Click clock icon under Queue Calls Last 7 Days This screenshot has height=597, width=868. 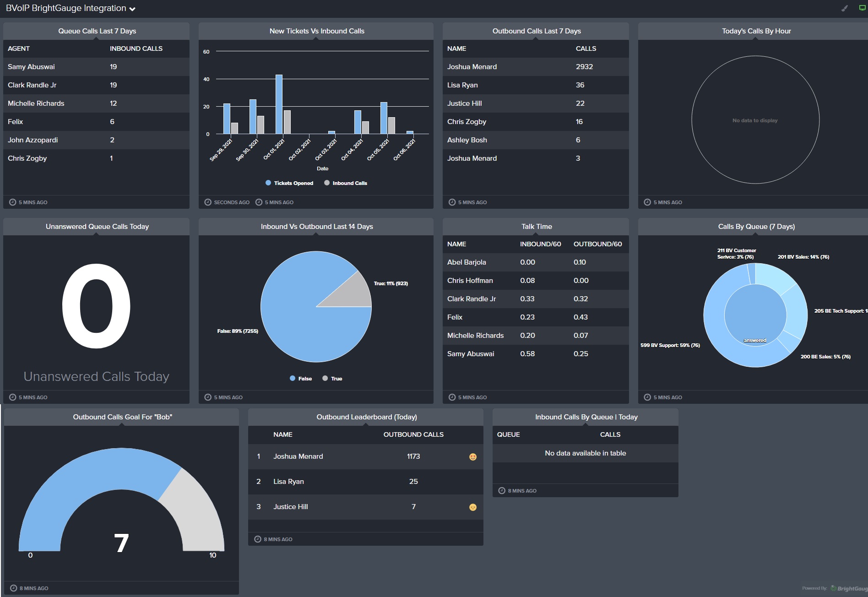click(x=13, y=202)
